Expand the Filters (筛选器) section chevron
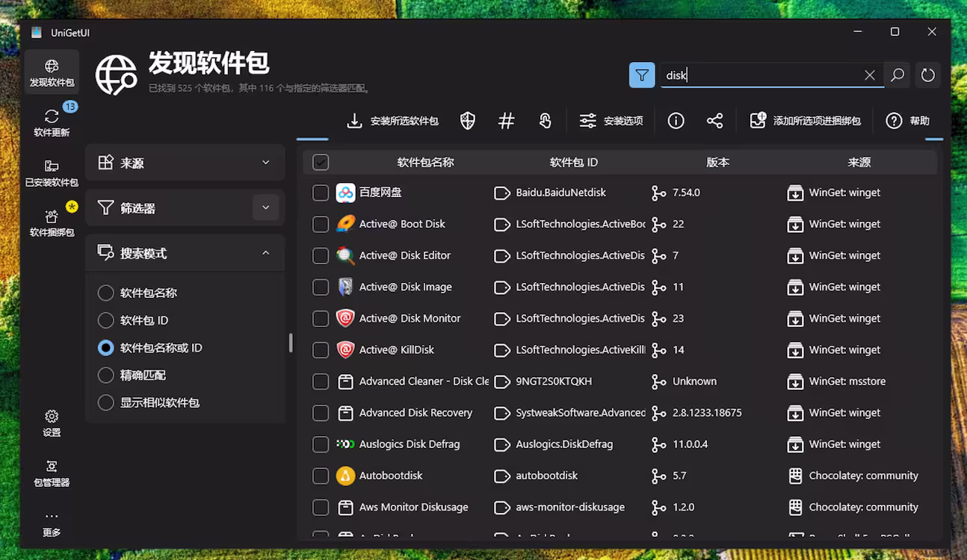The width and height of the screenshot is (967, 560). coord(266,208)
